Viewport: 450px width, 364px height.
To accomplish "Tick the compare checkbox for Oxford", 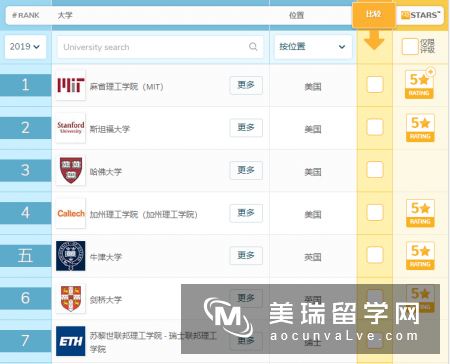I will pyautogui.click(x=375, y=255).
